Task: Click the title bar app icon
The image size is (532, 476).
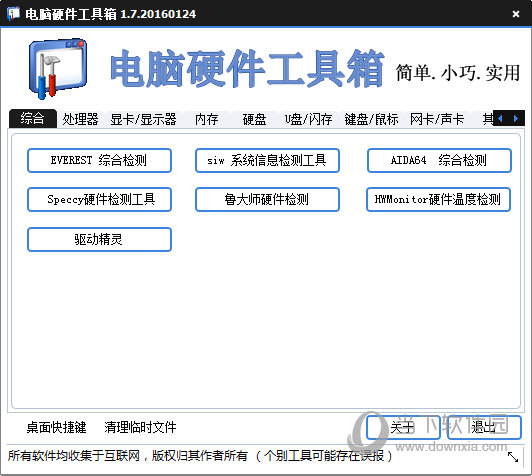Action: (14, 14)
